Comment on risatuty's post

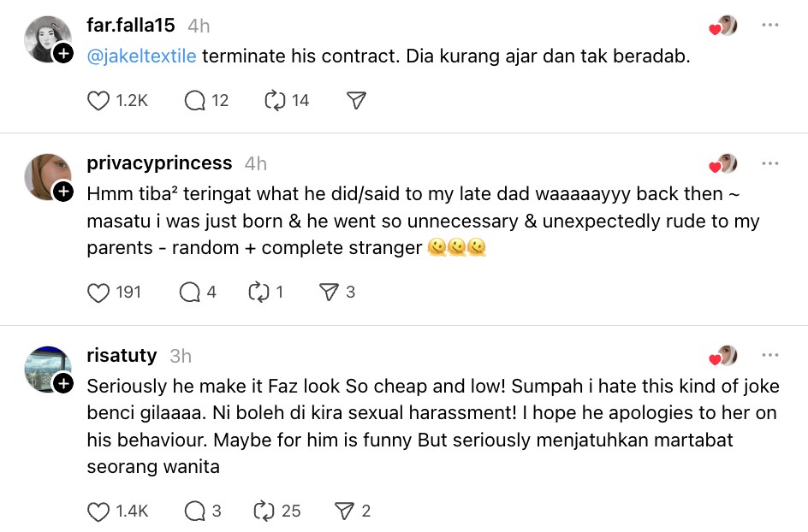[x=195, y=511]
